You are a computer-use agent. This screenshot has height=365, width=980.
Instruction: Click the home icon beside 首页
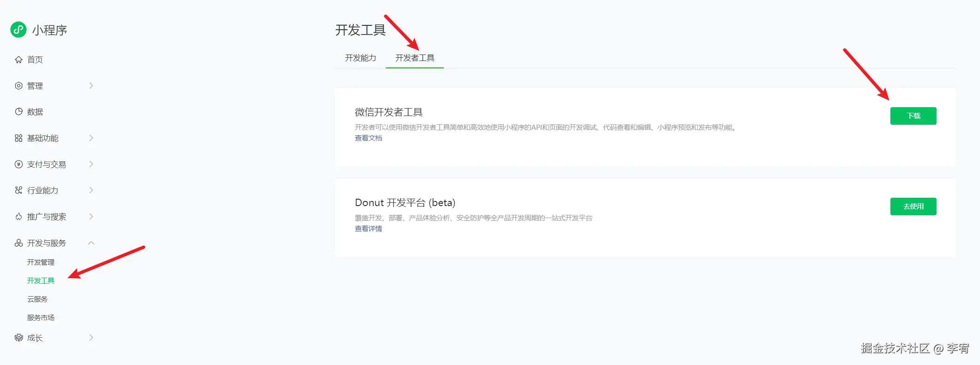pyautogui.click(x=18, y=60)
